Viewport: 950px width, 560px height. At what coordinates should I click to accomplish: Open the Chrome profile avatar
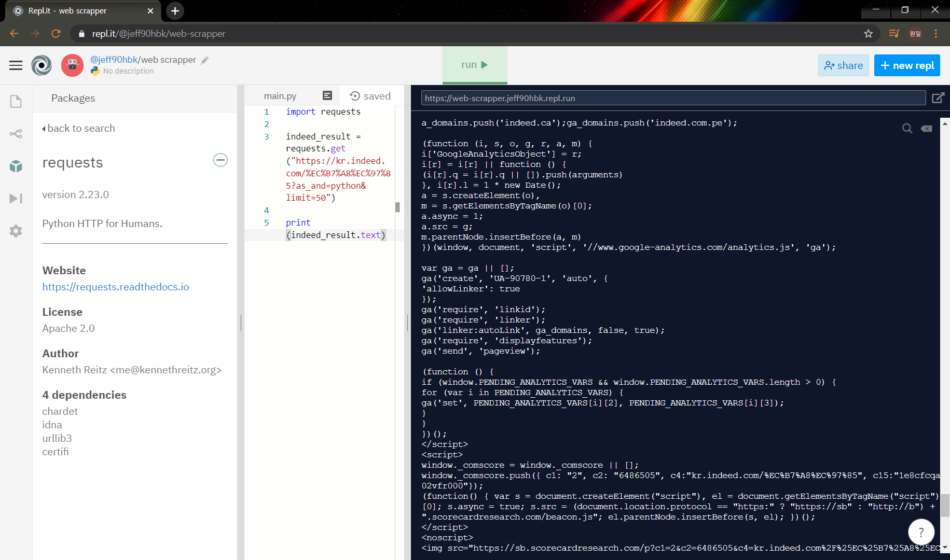pos(915,34)
